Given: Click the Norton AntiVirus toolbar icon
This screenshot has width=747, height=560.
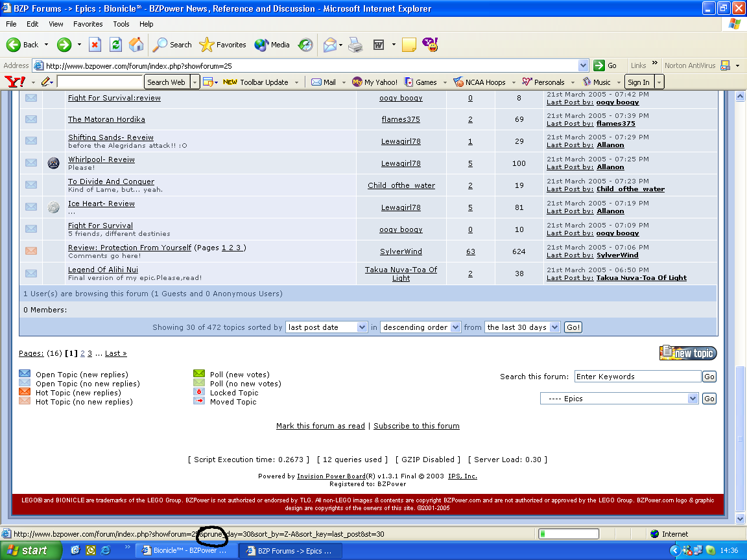Looking at the screenshot, I should coord(725,65).
